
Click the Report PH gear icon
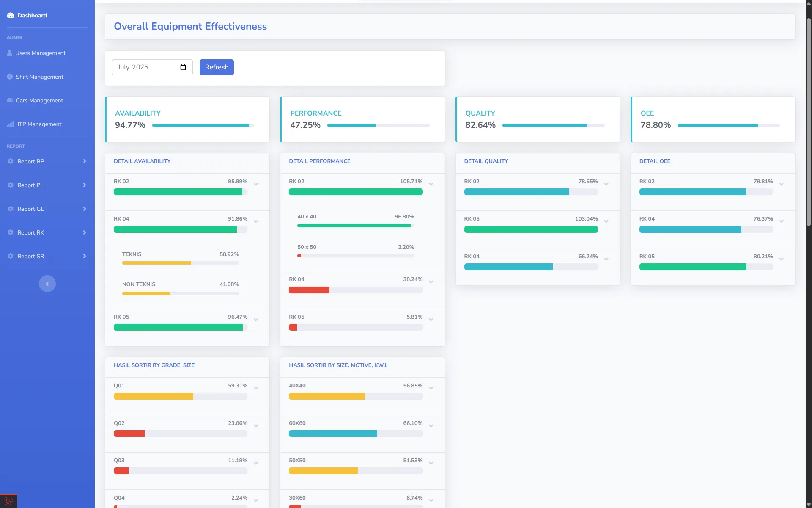[11, 185]
